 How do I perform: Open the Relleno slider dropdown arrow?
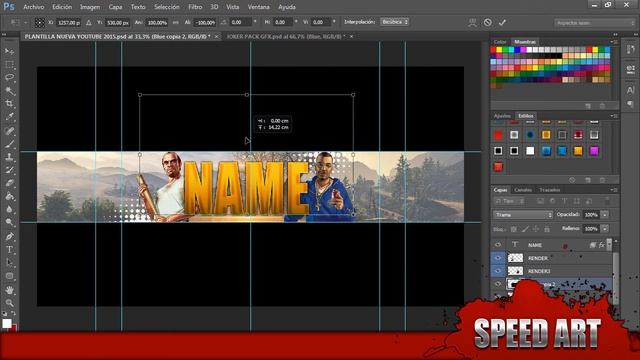(605, 229)
